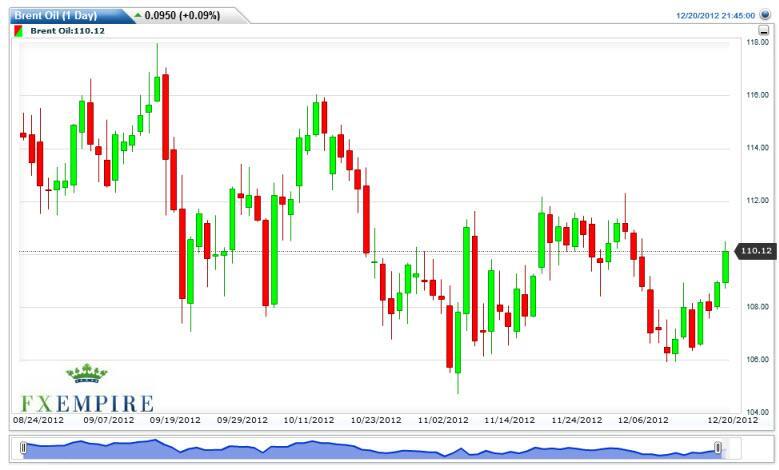Click the green up-arrow change indicator
The image size is (779, 470).
click(137, 16)
